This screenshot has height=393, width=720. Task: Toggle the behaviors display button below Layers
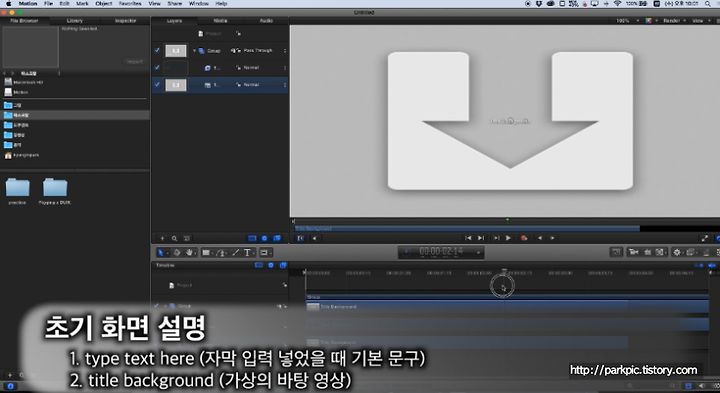click(264, 238)
